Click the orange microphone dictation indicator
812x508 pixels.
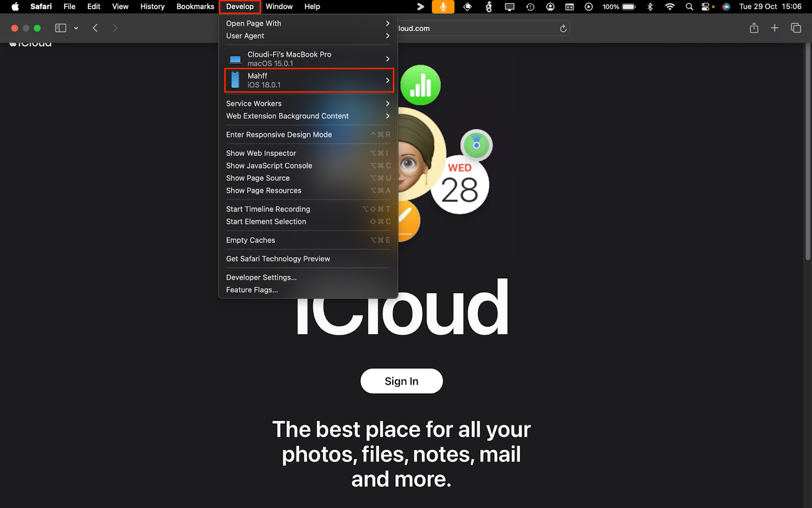[x=443, y=7]
